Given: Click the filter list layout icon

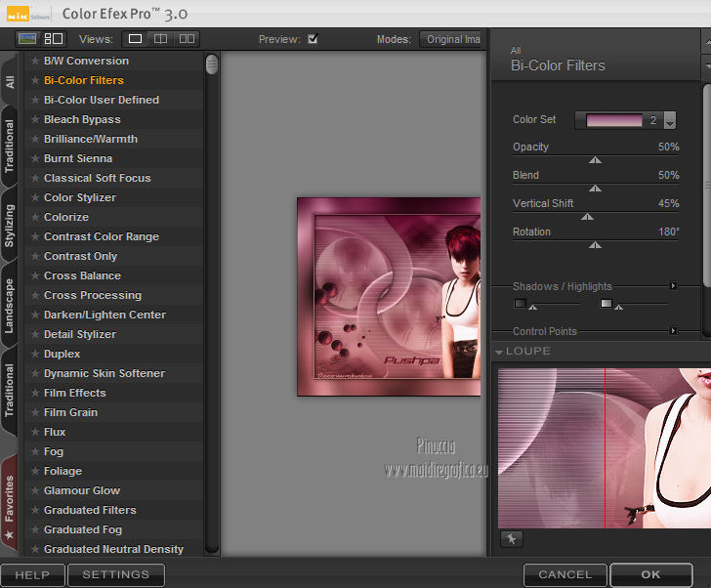Looking at the screenshot, I should tap(54, 39).
